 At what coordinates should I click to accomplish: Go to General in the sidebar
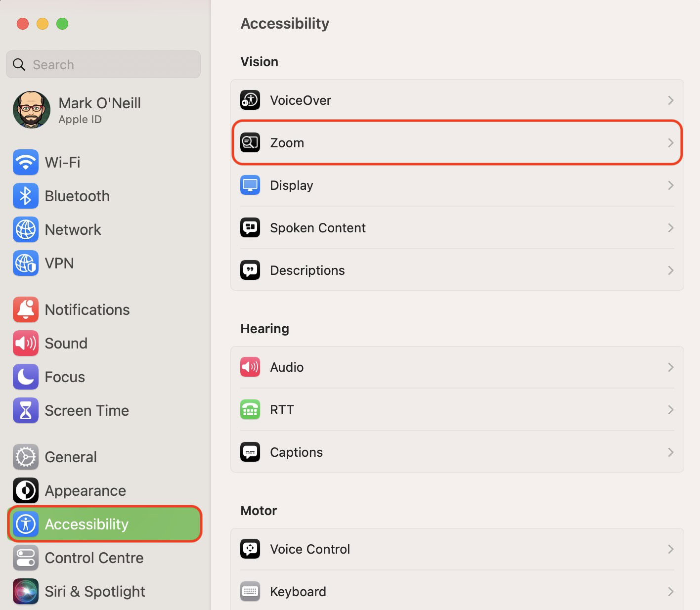(71, 457)
